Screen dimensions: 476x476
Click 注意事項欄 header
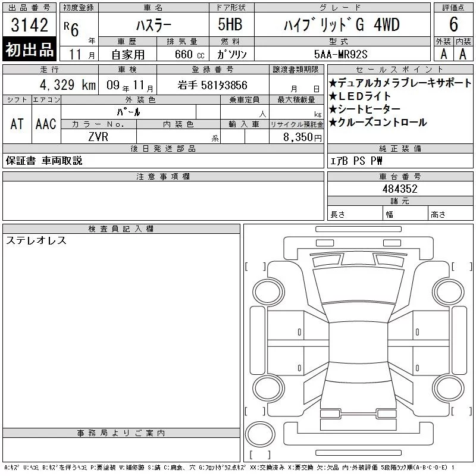pyautogui.click(x=163, y=176)
